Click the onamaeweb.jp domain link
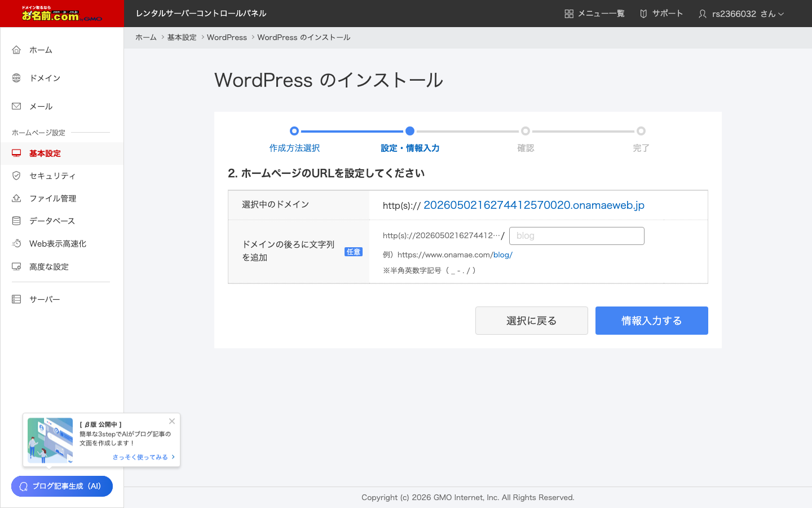Image resolution: width=812 pixels, height=508 pixels. click(x=534, y=205)
